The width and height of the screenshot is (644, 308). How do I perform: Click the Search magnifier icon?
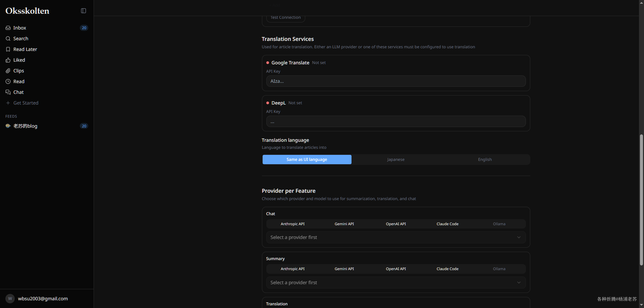coord(8,39)
